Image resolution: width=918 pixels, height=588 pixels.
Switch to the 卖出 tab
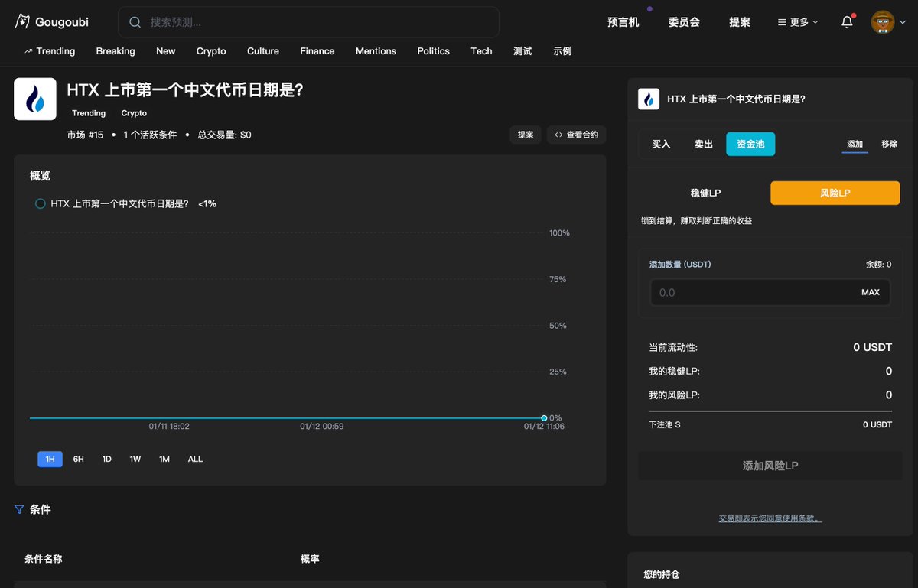704,144
